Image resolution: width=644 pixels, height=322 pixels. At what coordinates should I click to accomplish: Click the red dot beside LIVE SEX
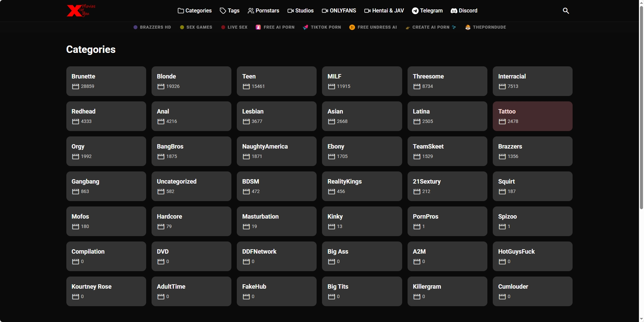point(223,27)
